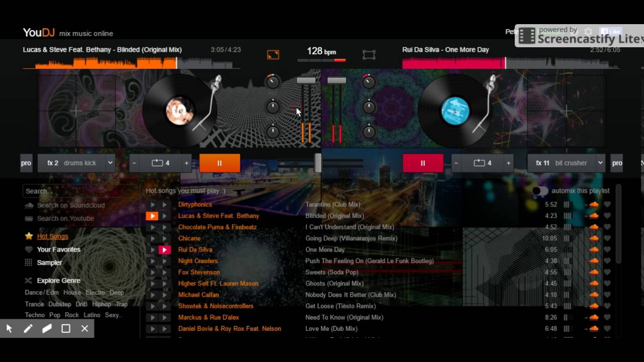The image size is (644, 362).
Task: Select the Screencastify arrow pointer tool
Action: (x=9, y=328)
